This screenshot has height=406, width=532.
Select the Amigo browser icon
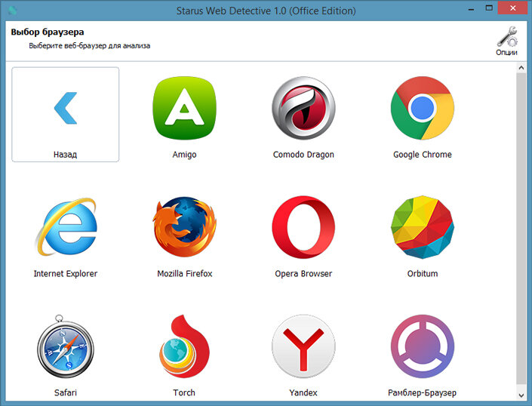[185, 108]
